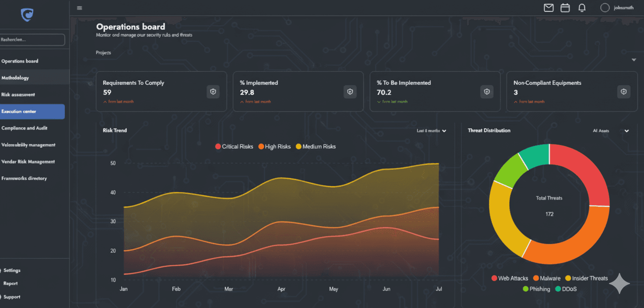Click shield icon on Requirements To Comply card
The image size is (644, 308).
click(213, 92)
